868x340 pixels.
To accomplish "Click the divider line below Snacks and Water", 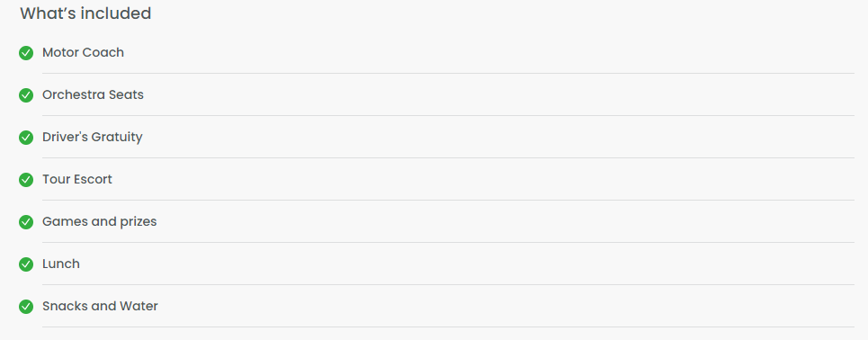I will [449, 327].
